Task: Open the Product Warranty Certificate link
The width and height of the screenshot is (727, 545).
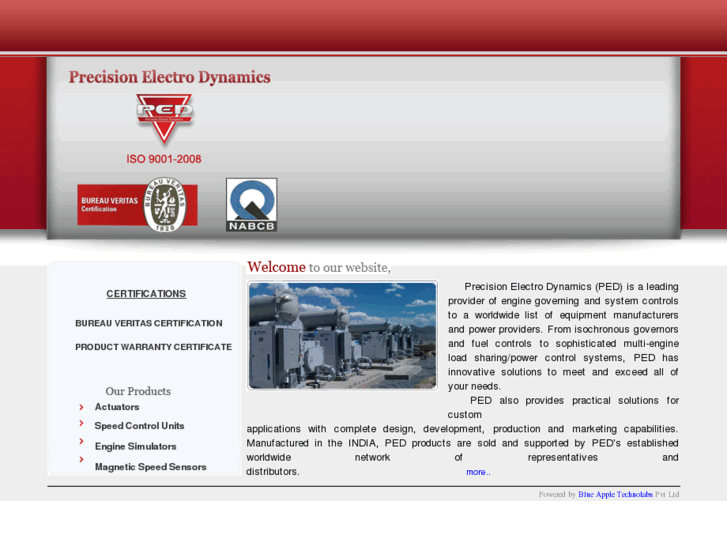Action: (153, 347)
